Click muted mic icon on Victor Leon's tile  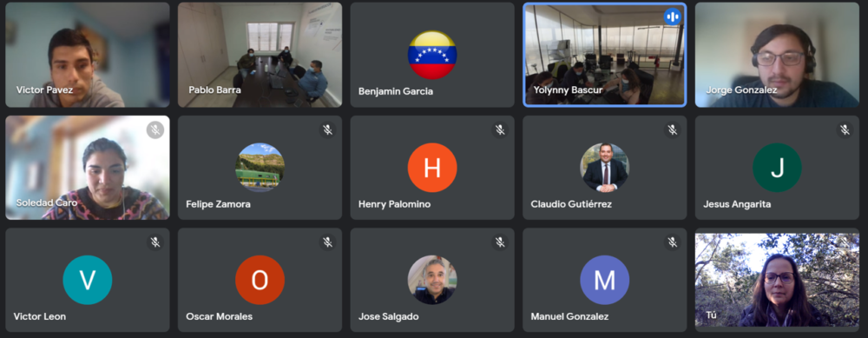155,242
